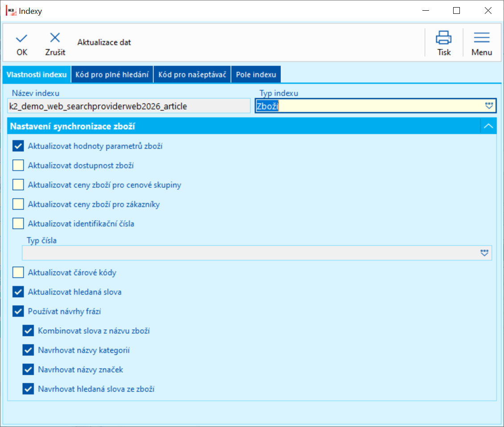Switch to Kód pro plné hledání tab
The height and width of the screenshot is (427, 504).
click(112, 75)
